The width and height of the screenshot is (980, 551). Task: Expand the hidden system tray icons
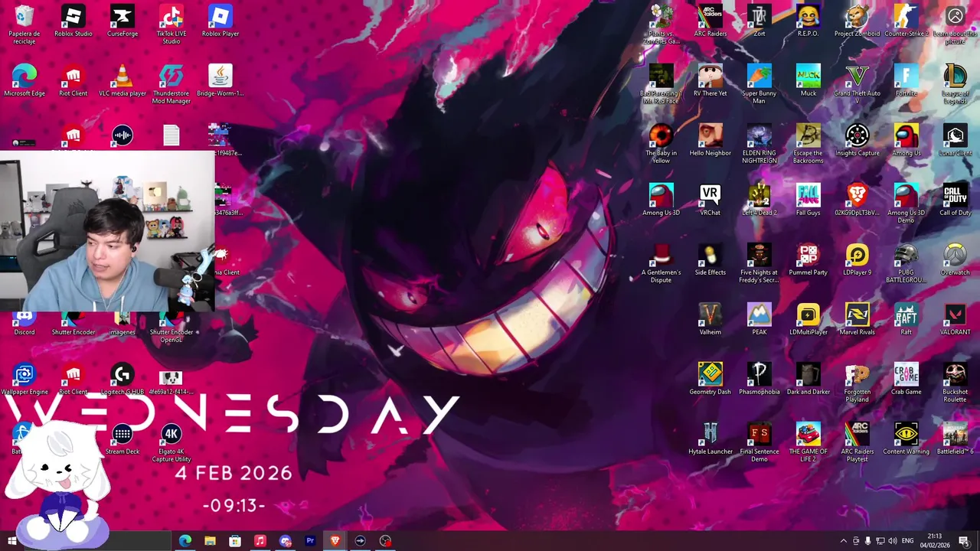coord(844,541)
